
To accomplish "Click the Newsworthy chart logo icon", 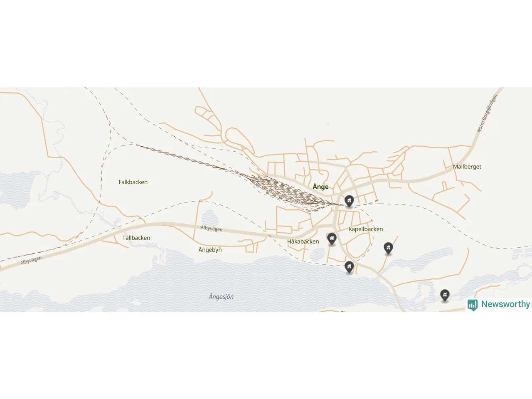I will point(473,305).
